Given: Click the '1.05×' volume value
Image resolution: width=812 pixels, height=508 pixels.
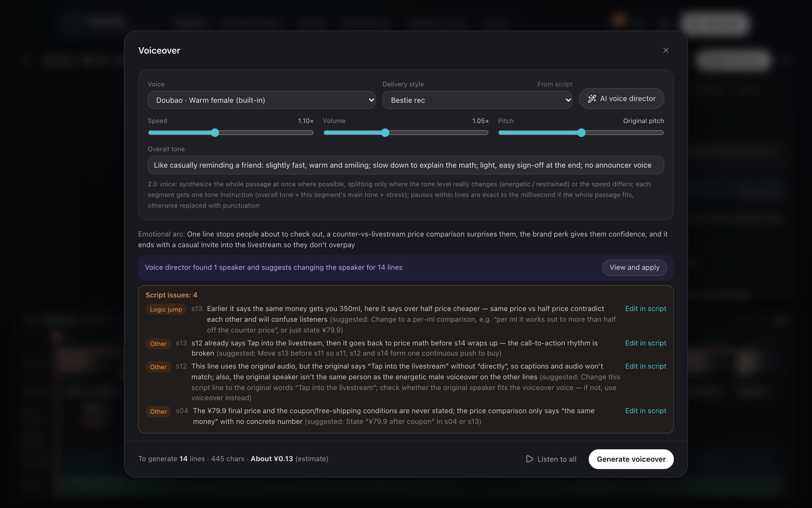Looking at the screenshot, I should click(x=480, y=121).
